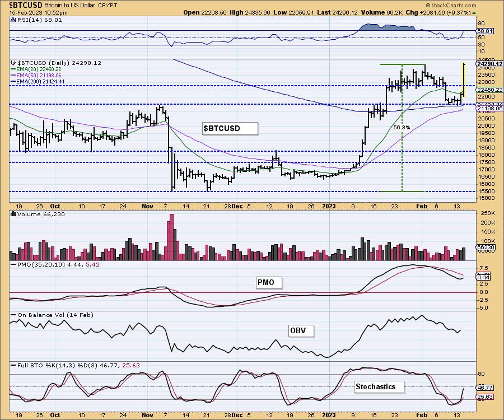Click the bar icon before $BTCUSD (Daily) legend
This screenshot has height=420, width=504.
[13, 63]
